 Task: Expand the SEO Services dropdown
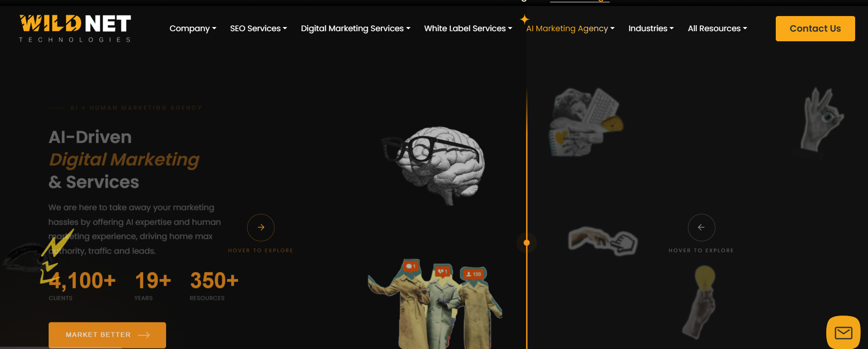(258, 28)
